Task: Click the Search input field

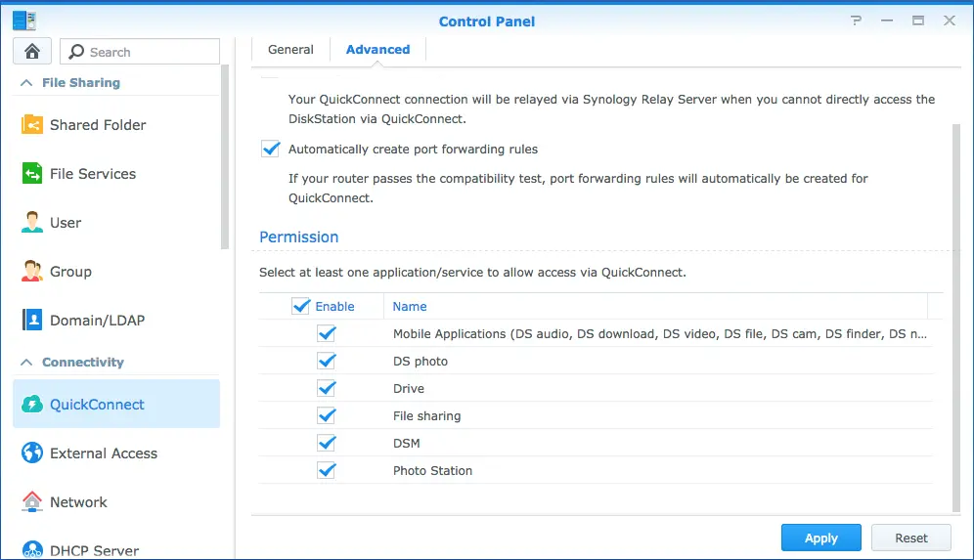Action: pos(149,52)
